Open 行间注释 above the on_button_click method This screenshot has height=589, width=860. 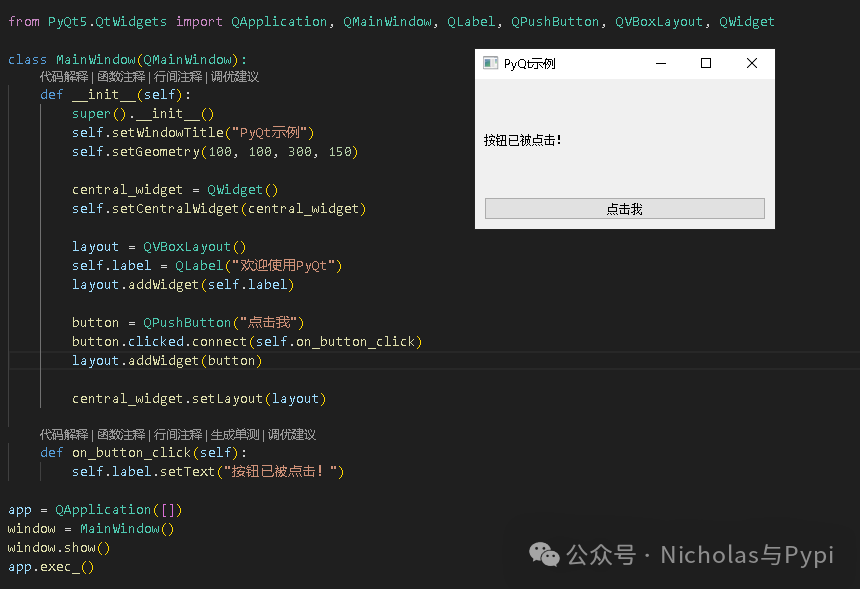tap(178, 435)
